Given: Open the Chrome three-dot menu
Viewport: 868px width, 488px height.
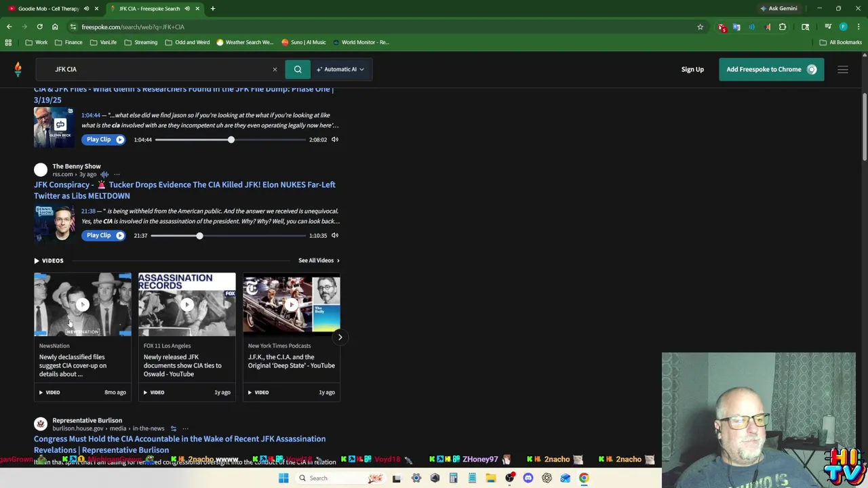Looking at the screenshot, I should 858,27.
